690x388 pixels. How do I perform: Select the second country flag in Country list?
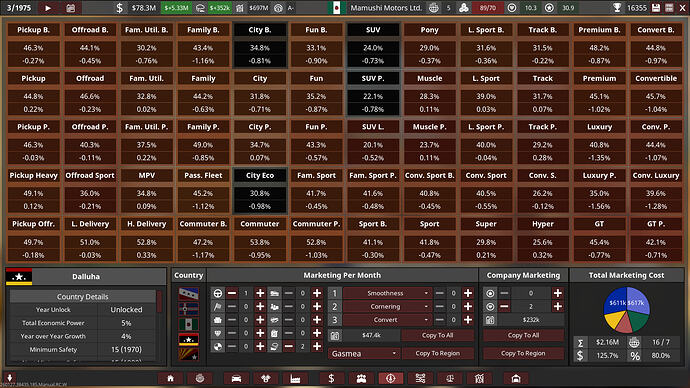click(188, 309)
